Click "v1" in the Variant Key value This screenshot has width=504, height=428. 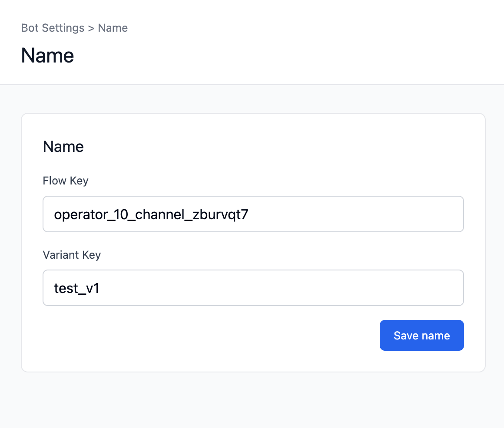(x=92, y=288)
